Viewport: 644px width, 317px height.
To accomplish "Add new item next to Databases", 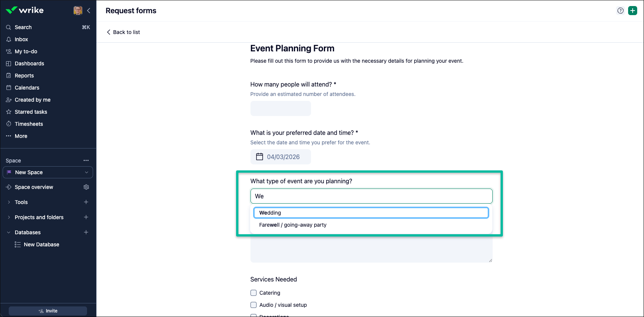I will 86,232.
